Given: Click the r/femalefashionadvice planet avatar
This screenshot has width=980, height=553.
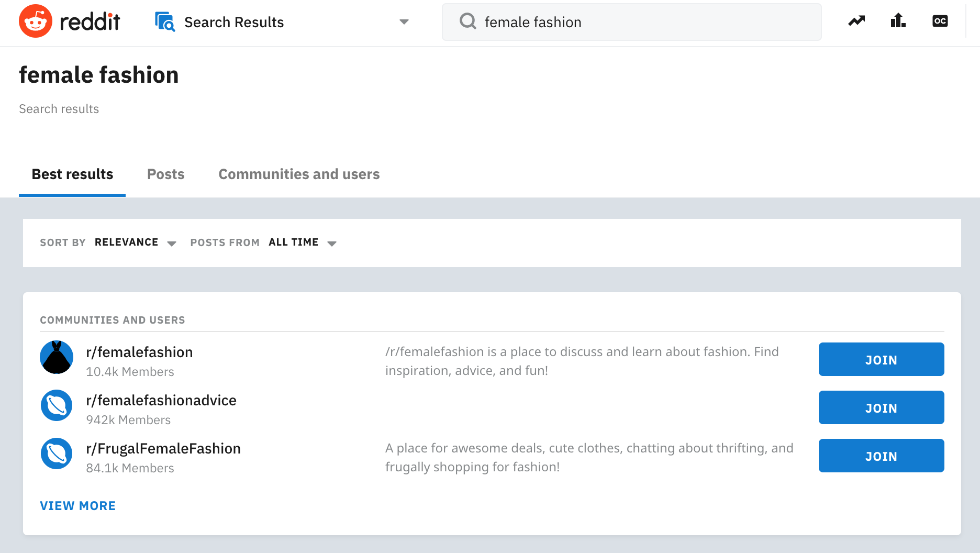Looking at the screenshot, I should point(57,405).
